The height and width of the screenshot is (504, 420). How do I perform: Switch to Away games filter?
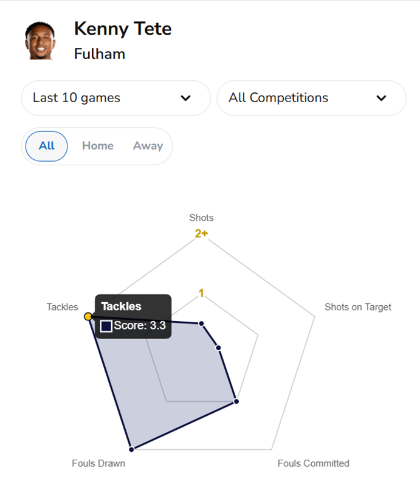tap(148, 146)
